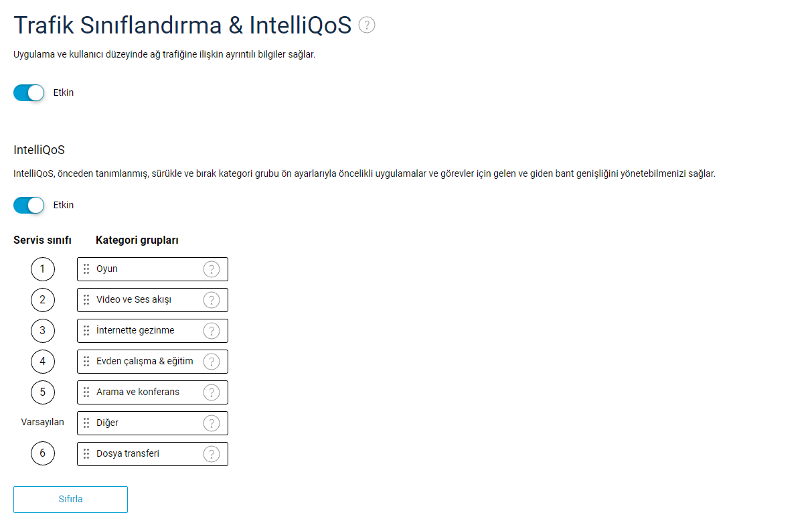
Task: Show help for Diğer category
Action: [x=211, y=423]
